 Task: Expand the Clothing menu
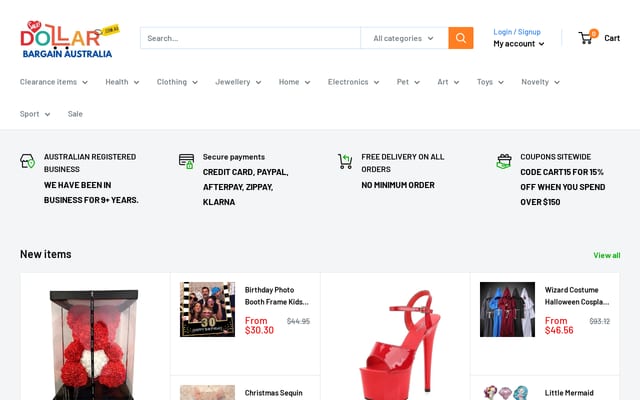[x=177, y=82]
